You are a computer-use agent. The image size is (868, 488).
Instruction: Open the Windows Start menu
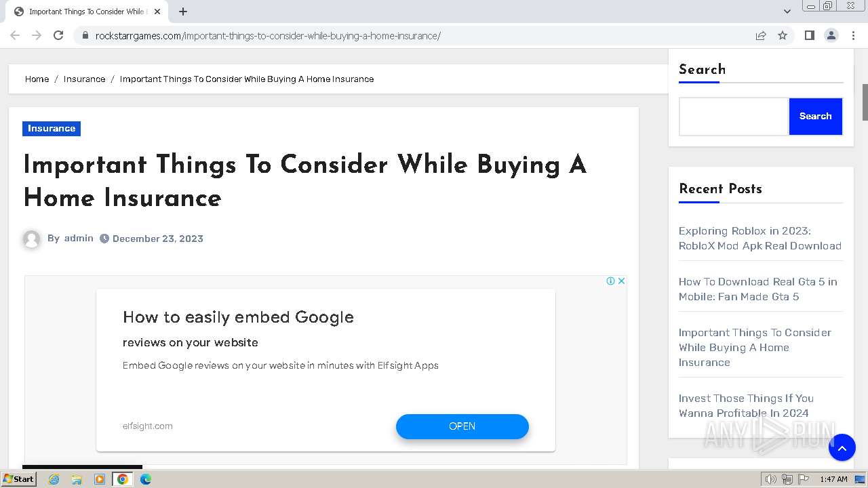pos(19,479)
